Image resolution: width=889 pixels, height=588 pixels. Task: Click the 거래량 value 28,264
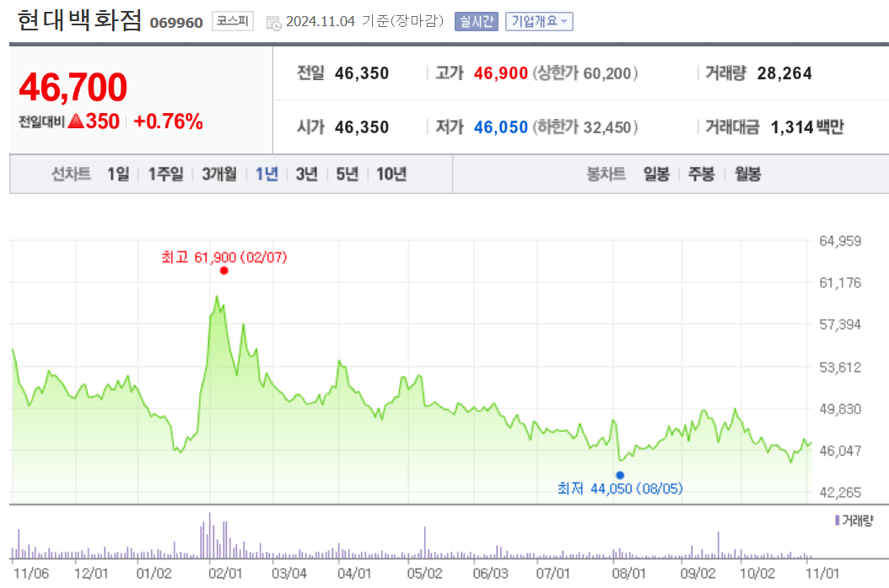tap(784, 73)
